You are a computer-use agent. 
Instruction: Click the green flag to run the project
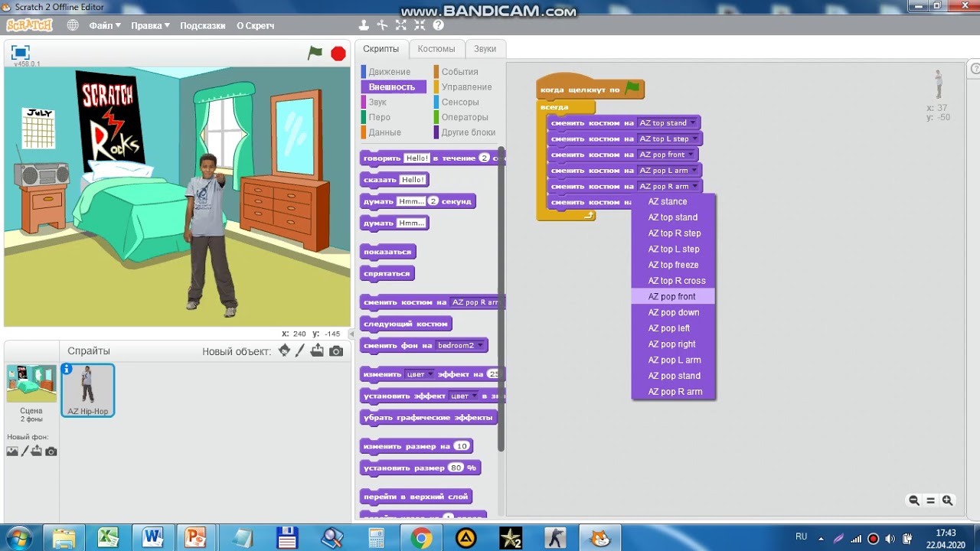coord(315,53)
